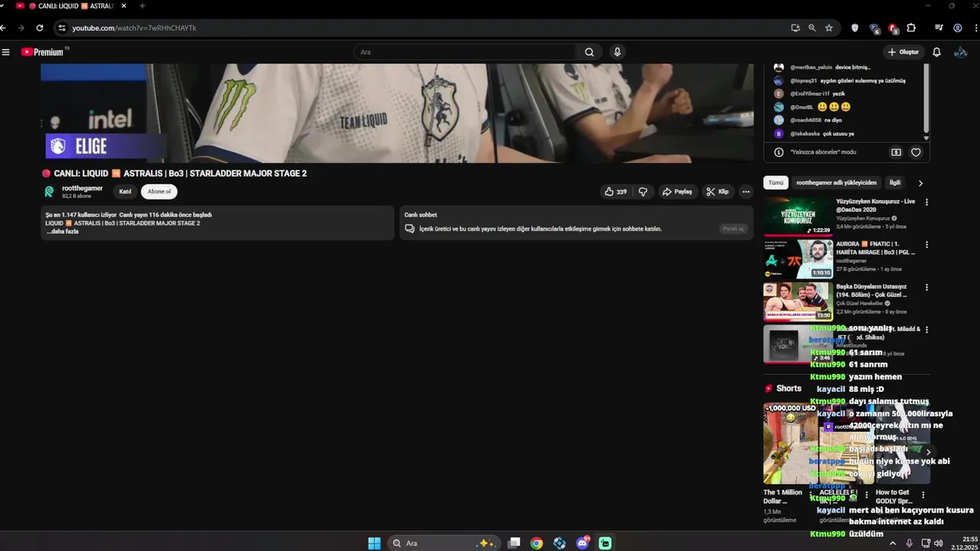Open the Chrome profile icon
Image resolution: width=980 pixels, height=551 pixels.
(958, 28)
